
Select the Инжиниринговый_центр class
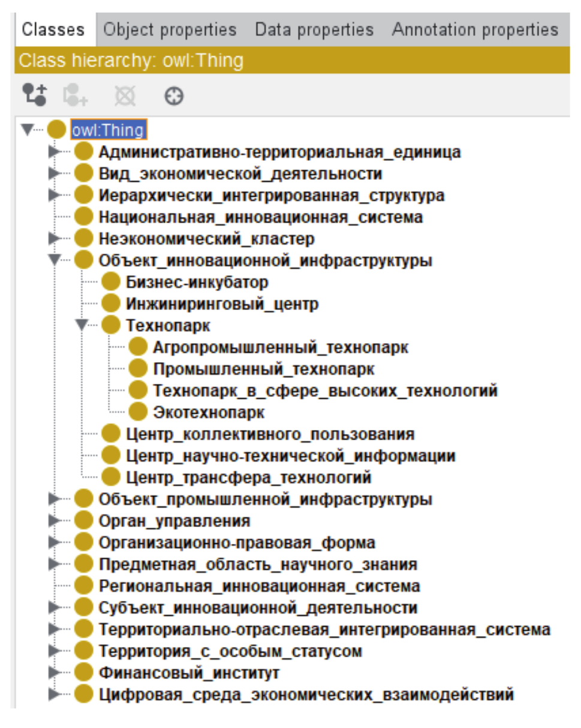tap(222, 304)
